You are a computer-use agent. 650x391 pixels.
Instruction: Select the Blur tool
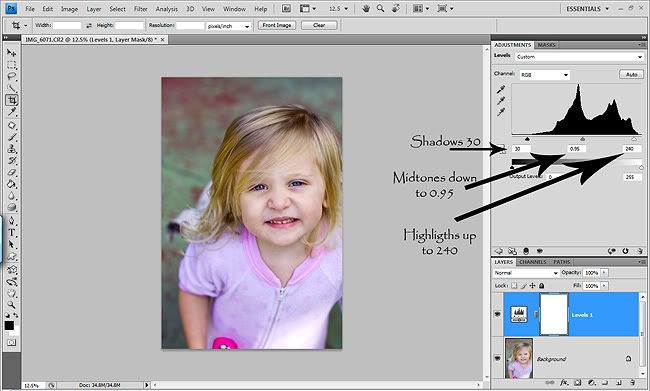(x=12, y=195)
